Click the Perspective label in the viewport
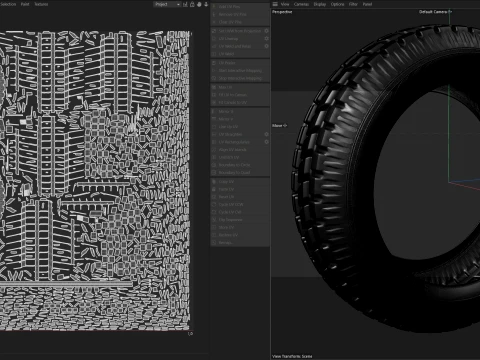The image size is (480, 360). pyautogui.click(x=282, y=12)
